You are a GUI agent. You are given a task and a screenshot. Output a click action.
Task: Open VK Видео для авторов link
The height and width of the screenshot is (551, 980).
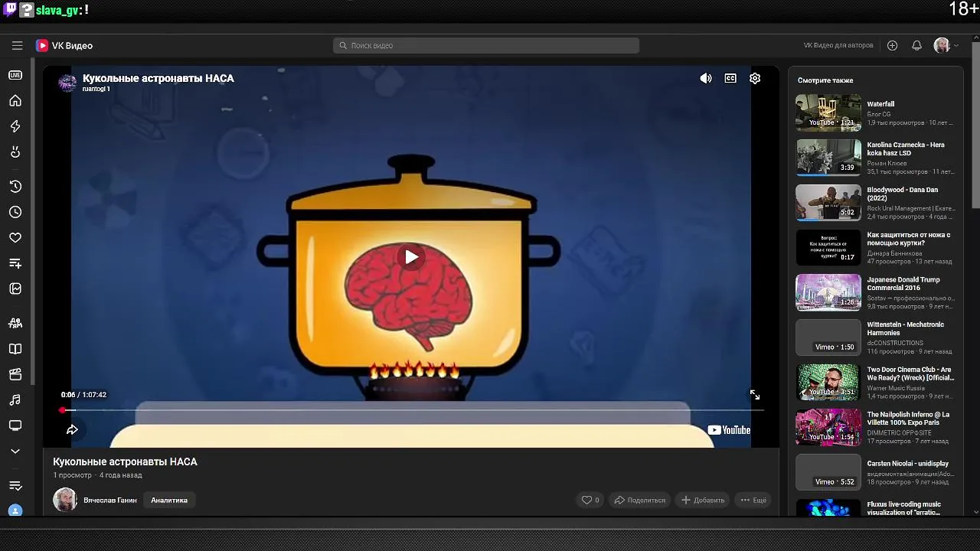click(838, 46)
